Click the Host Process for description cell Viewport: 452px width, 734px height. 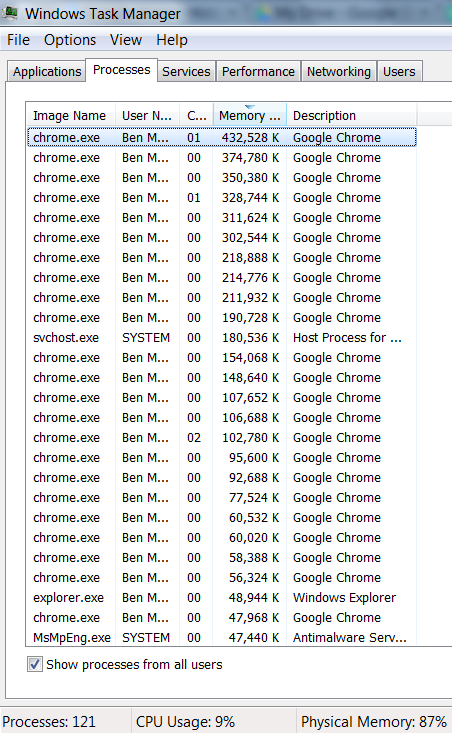pyautogui.click(x=347, y=338)
